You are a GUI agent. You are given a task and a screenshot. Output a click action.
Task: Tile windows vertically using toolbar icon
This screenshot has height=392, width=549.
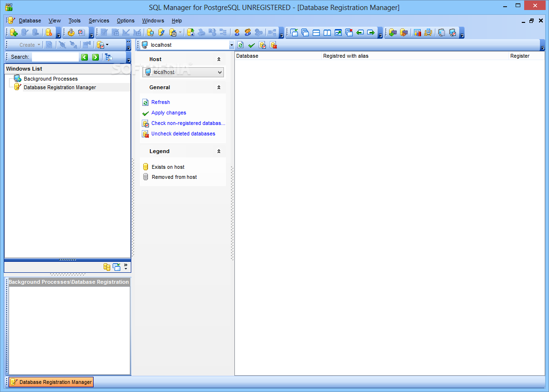[327, 32]
